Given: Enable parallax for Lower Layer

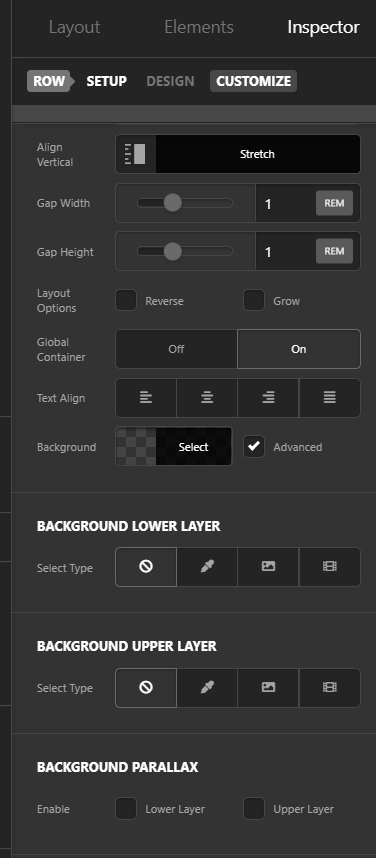Looking at the screenshot, I should pyautogui.click(x=126, y=809).
